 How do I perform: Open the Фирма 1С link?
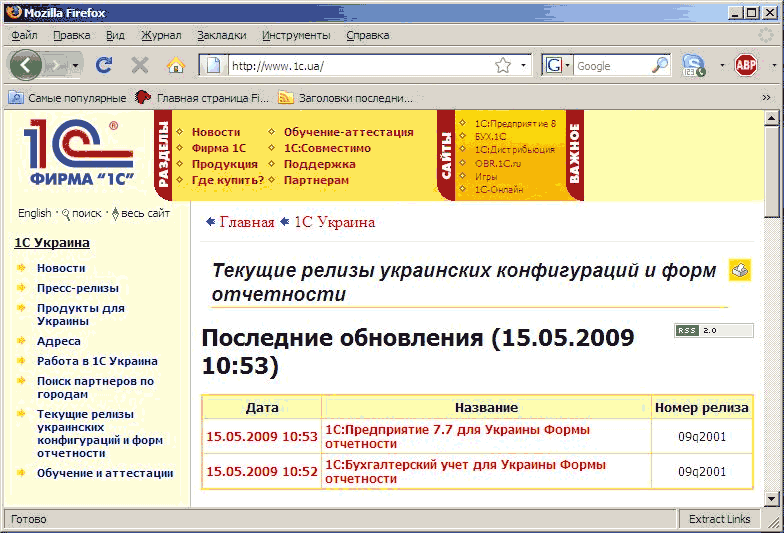(219, 148)
